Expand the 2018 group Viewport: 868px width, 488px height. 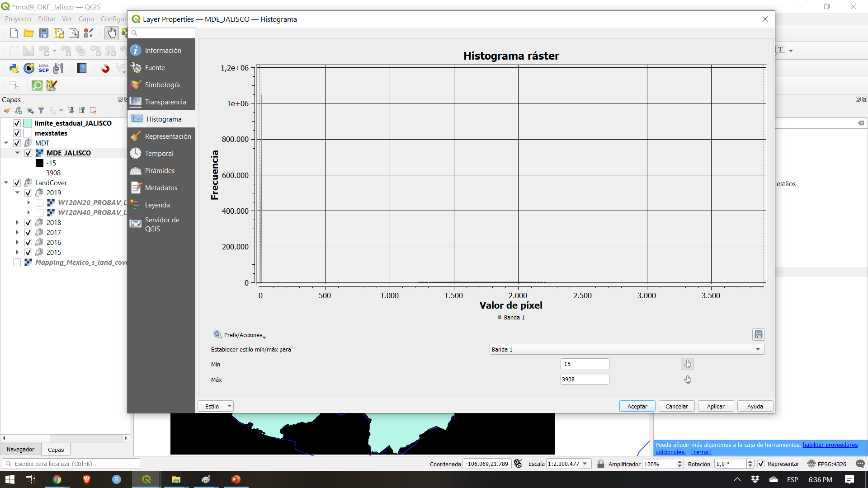tap(17, 223)
